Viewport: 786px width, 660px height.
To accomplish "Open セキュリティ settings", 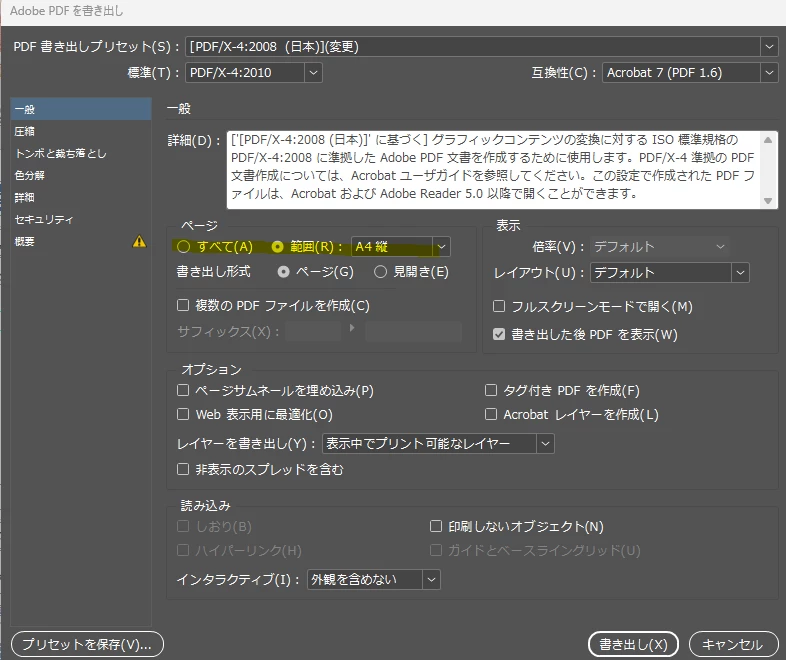I will (81, 219).
